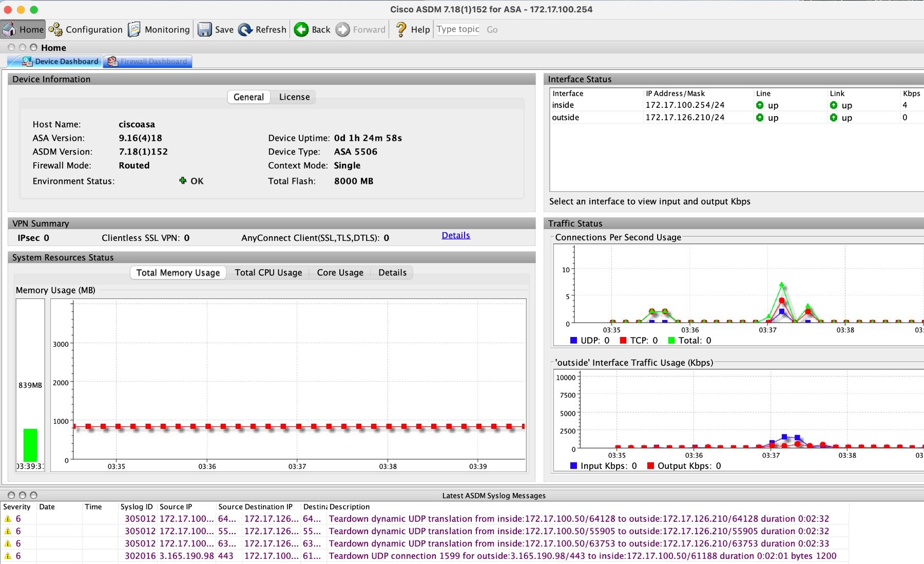This screenshot has height=564, width=924.
Task: Select the outside interface row
Action: coord(737,118)
